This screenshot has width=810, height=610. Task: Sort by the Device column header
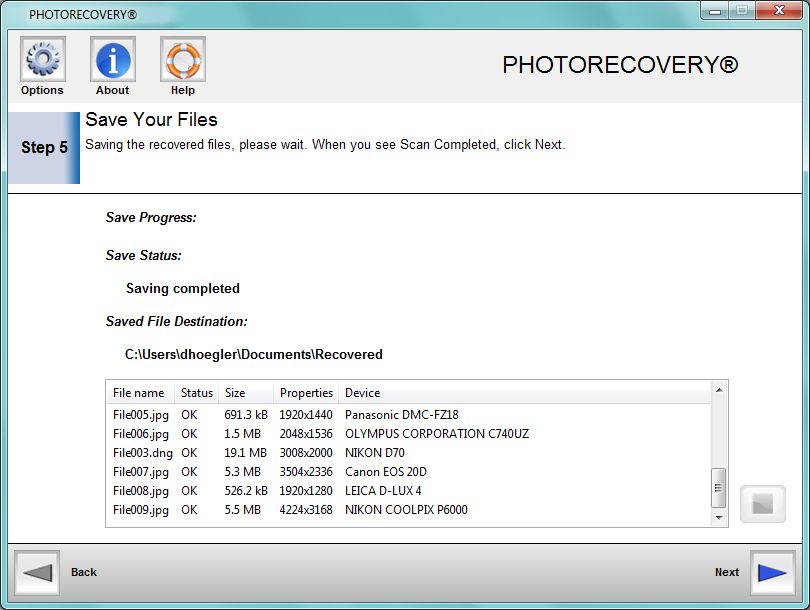point(524,393)
